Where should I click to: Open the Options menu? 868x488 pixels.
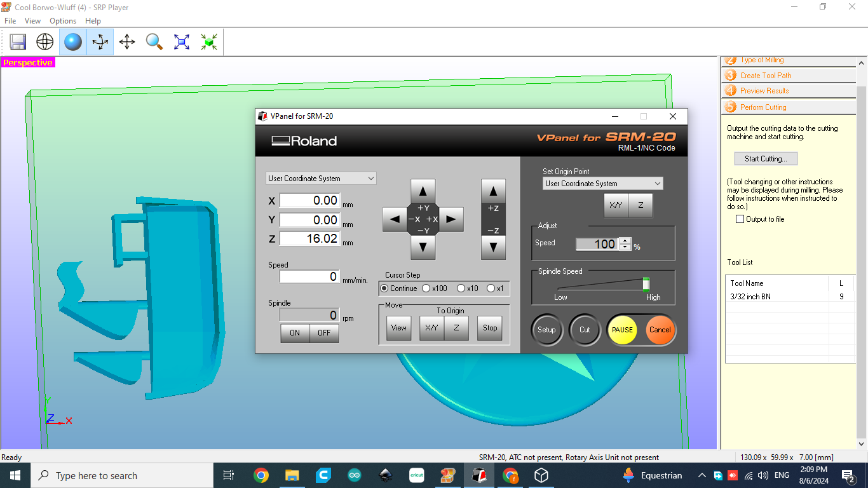63,21
